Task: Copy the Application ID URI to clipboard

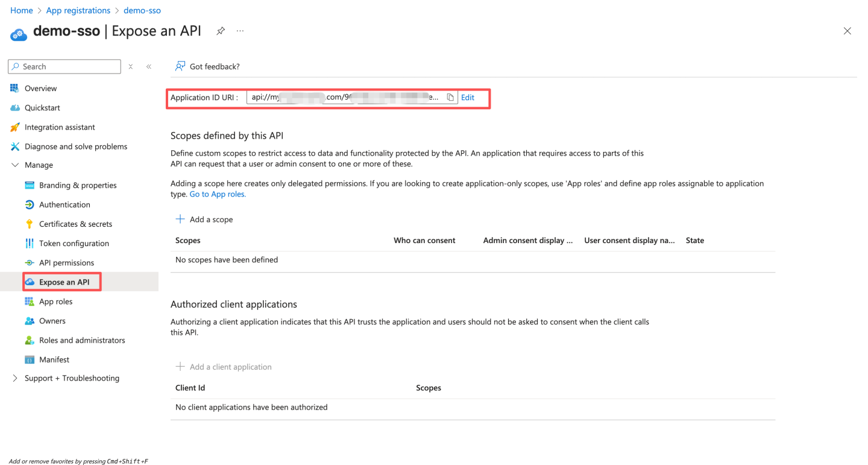Action: (450, 98)
